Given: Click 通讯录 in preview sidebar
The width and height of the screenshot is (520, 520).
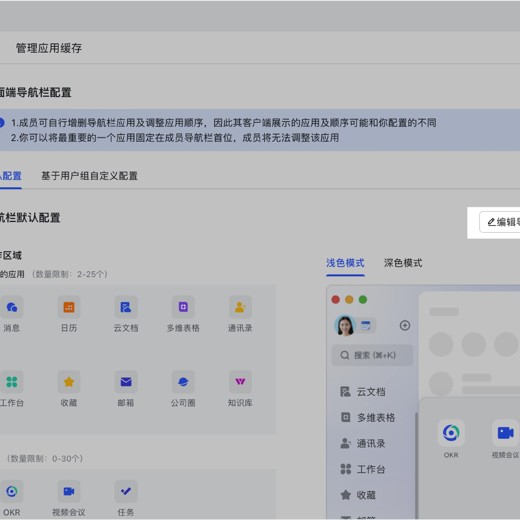Looking at the screenshot, I should (363, 443).
